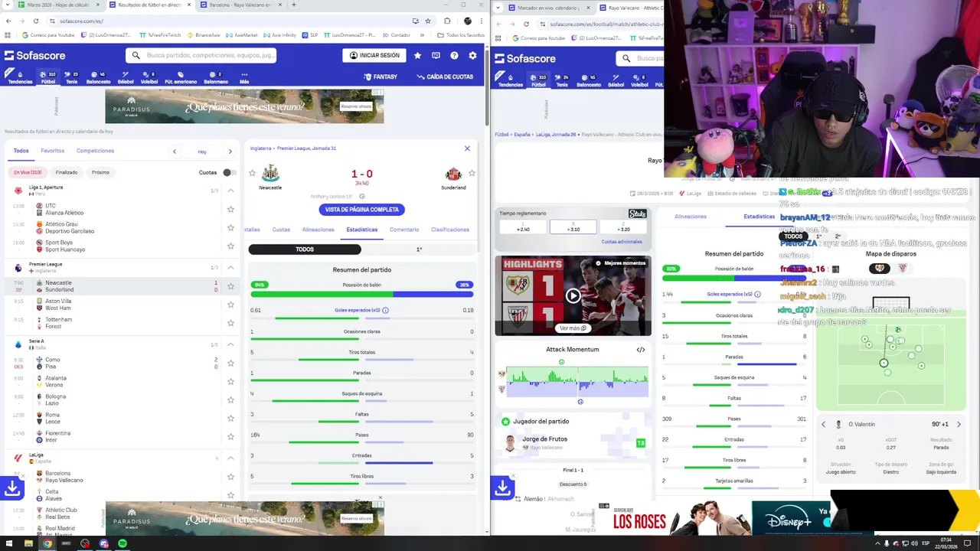Open the Tendencias sport icon in left Sofascore window
The width and height of the screenshot is (980, 551).
tap(20, 77)
